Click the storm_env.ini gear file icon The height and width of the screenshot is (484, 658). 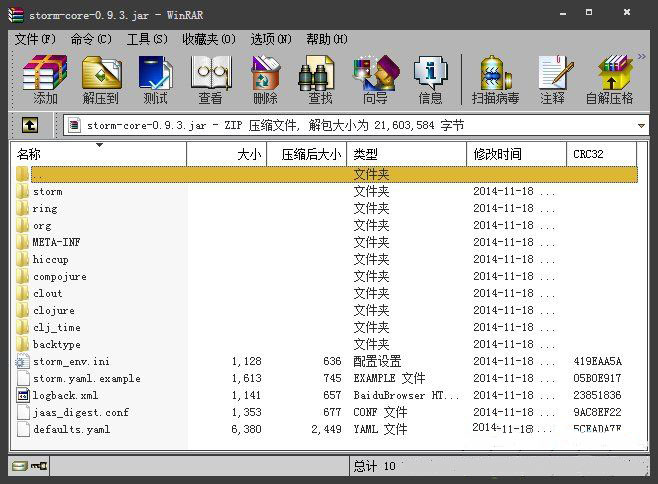click(x=23, y=361)
